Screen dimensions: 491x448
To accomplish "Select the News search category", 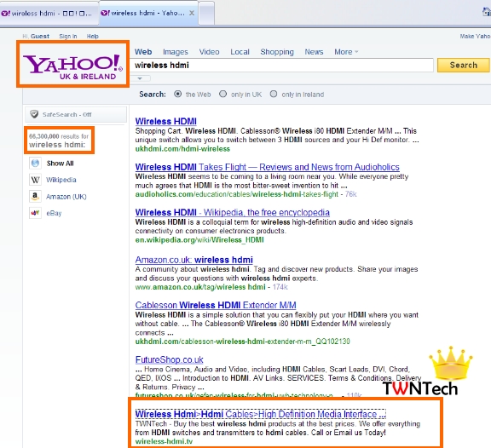I will tap(314, 52).
